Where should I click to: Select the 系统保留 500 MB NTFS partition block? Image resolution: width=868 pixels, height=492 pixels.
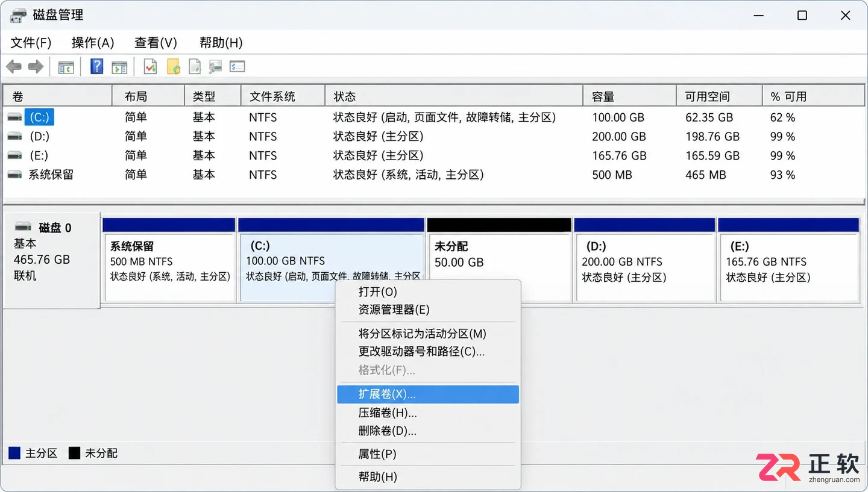pyautogui.click(x=169, y=260)
